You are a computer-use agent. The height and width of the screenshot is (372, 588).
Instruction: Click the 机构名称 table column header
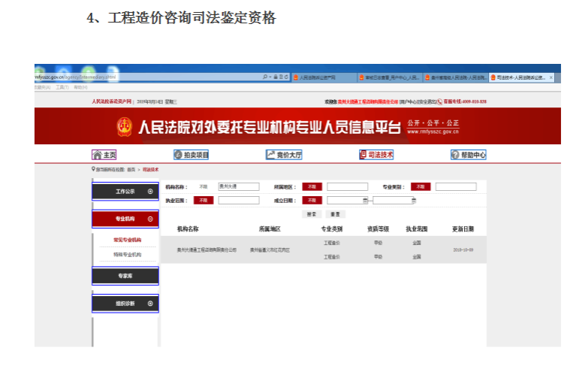[x=188, y=229]
